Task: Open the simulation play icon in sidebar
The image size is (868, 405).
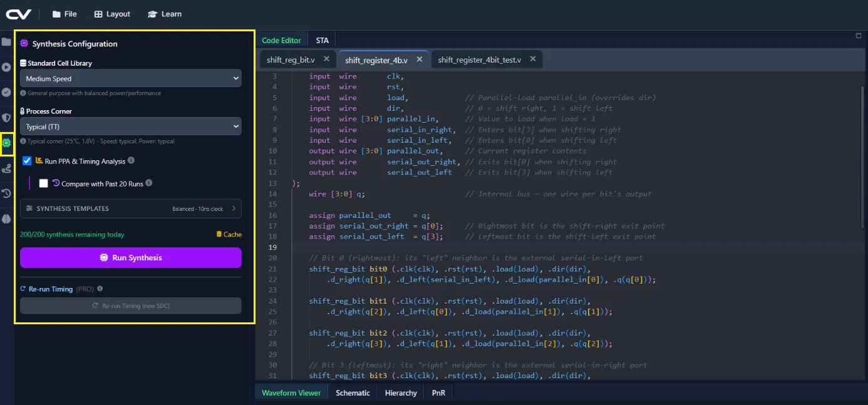Action: (6, 67)
